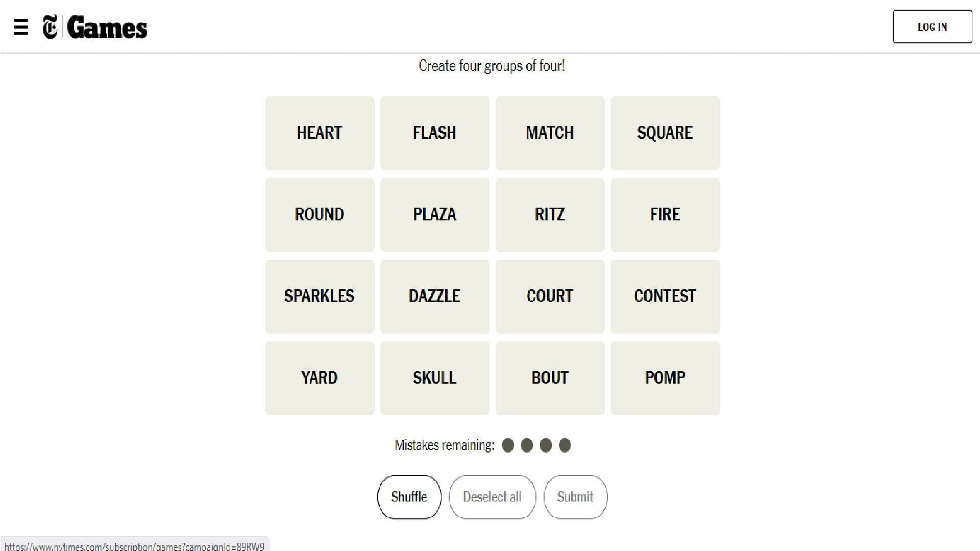The image size is (980, 551).
Task: Click the first mistake indicator dot
Action: (x=509, y=445)
